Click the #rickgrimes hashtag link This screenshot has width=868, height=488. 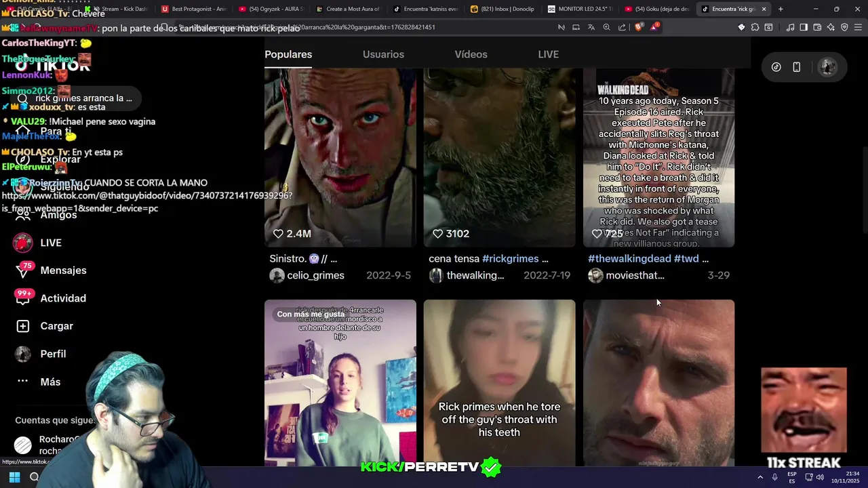pyautogui.click(x=510, y=258)
